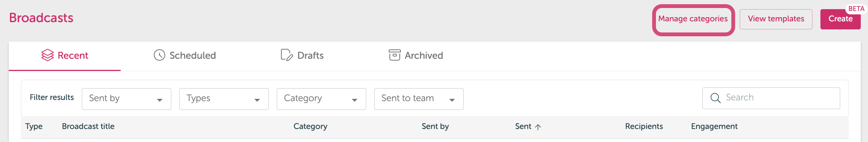Click the Recipients column header
This screenshot has height=142, width=868.
[x=644, y=126]
